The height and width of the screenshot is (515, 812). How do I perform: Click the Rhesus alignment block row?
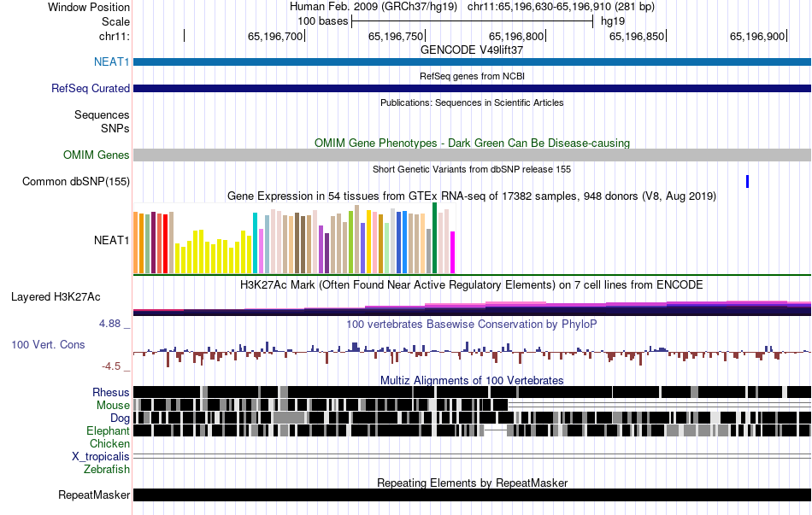tap(473, 392)
